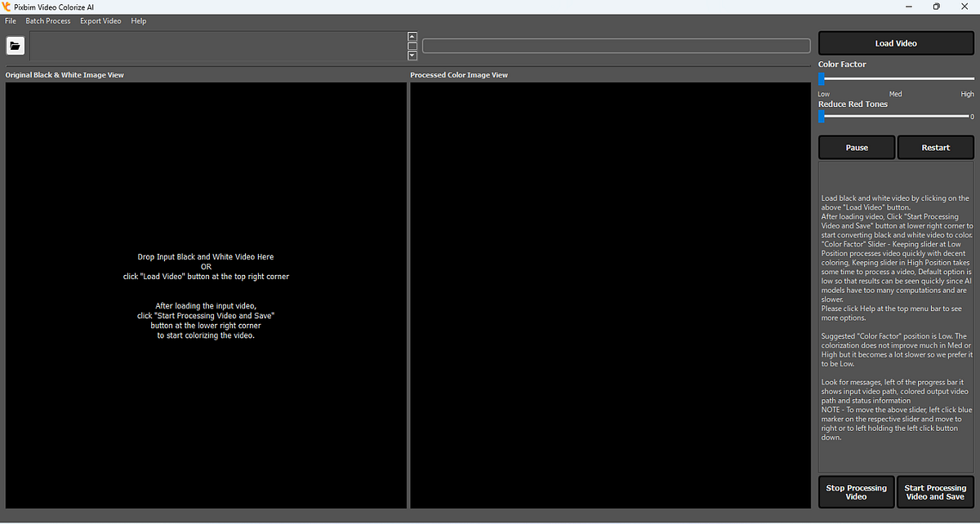Click the Original Black & White view drop area

[206, 295]
